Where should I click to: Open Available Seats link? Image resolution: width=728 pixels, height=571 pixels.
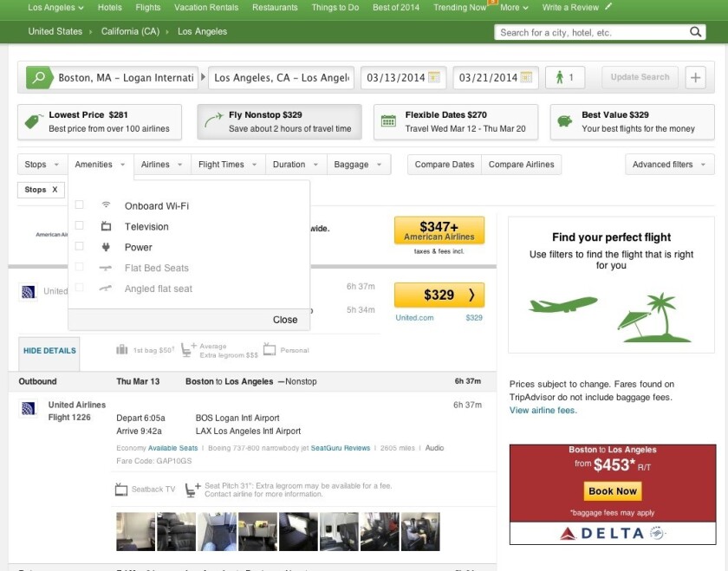coord(172,448)
